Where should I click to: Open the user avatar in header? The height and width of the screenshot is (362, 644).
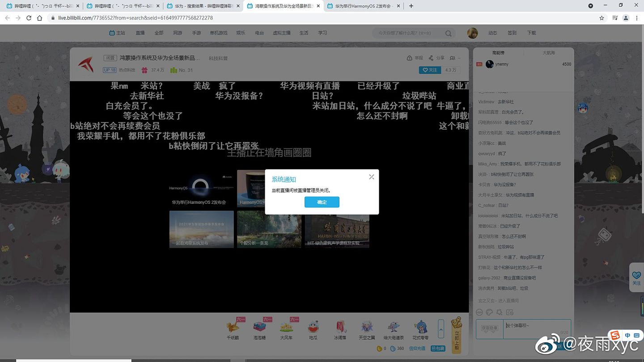click(x=472, y=33)
